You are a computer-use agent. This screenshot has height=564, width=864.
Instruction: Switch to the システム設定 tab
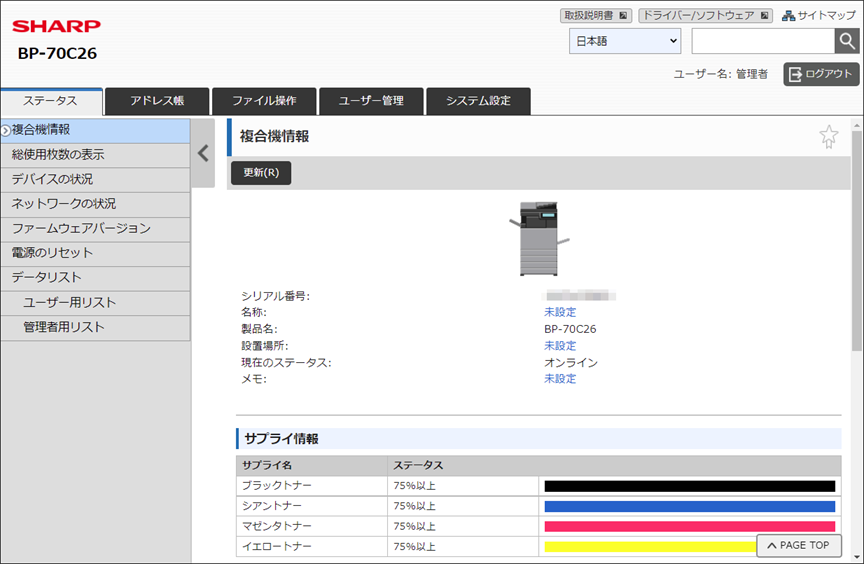coord(478,101)
